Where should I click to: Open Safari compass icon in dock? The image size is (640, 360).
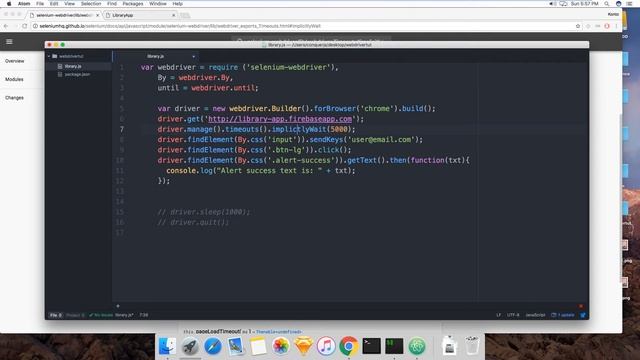point(213,346)
